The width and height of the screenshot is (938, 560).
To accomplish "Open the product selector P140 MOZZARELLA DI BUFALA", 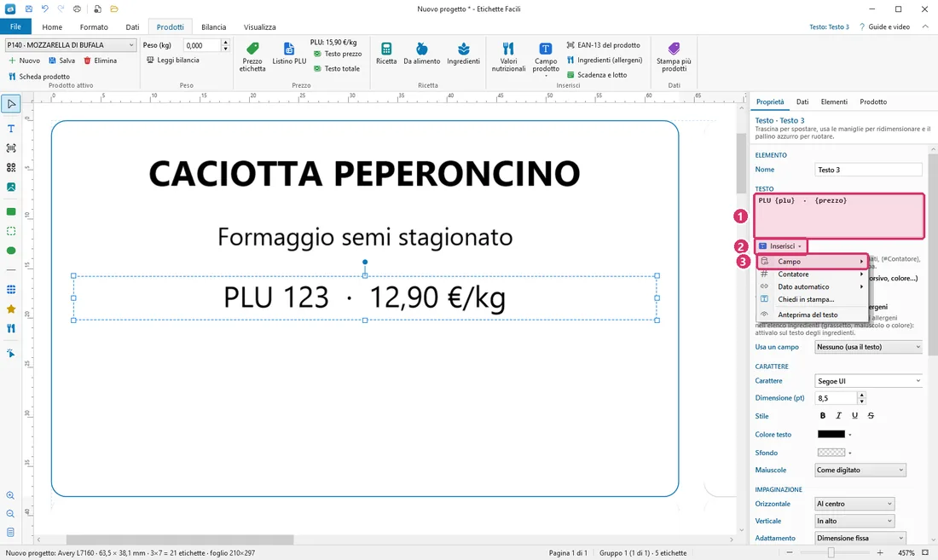I will (71, 45).
